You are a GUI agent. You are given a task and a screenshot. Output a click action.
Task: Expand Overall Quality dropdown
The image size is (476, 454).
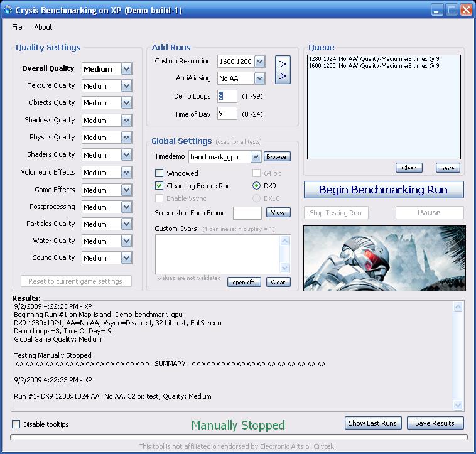[x=127, y=69]
